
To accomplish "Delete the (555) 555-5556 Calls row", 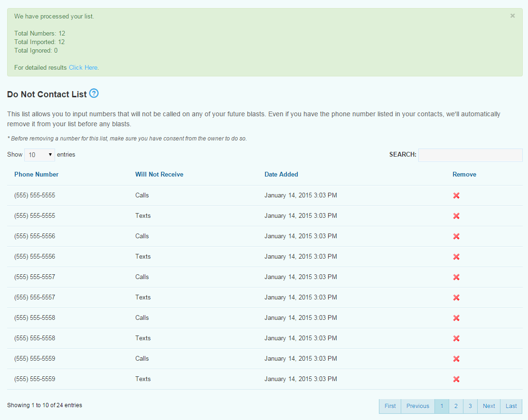I will click(x=456, y=236).
